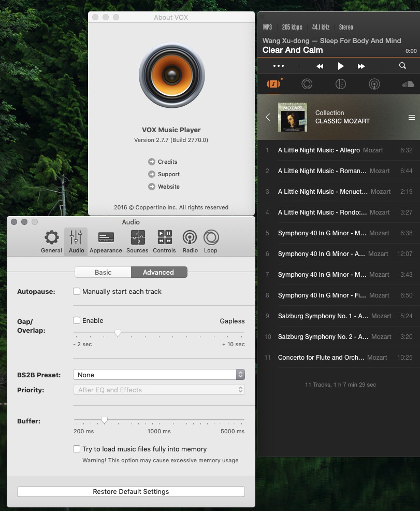
Task: Click the Website arrow icon
Action: 151,187
